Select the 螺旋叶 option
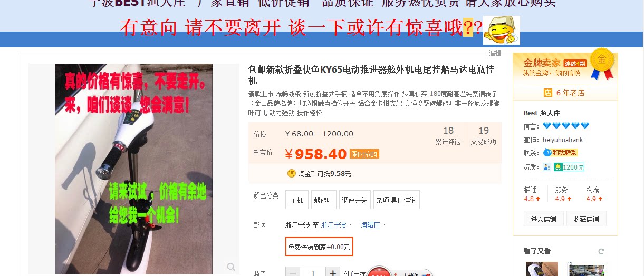Viewport: 644px width, 276px height. pos(324,200)
